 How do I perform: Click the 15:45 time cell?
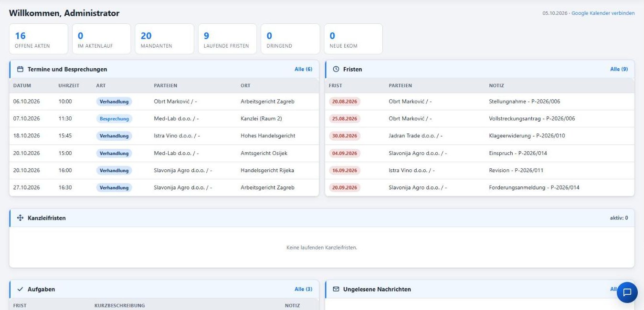pyautogui.click(x=65, y=136)
